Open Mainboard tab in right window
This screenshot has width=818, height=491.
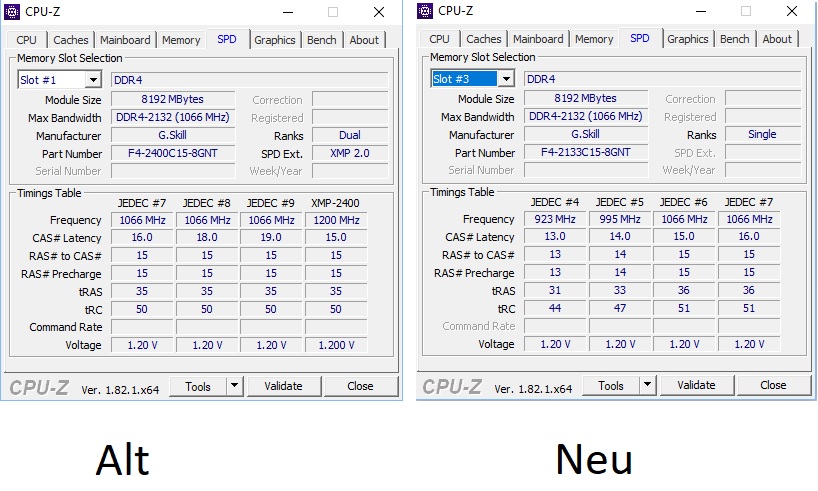(x=538, y=39)
